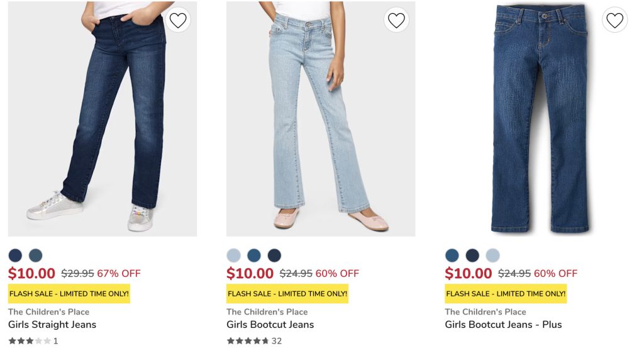Choose dark navy swatch for Girls Bootcut Jeans
644x353 pixels.
[274, 255]
